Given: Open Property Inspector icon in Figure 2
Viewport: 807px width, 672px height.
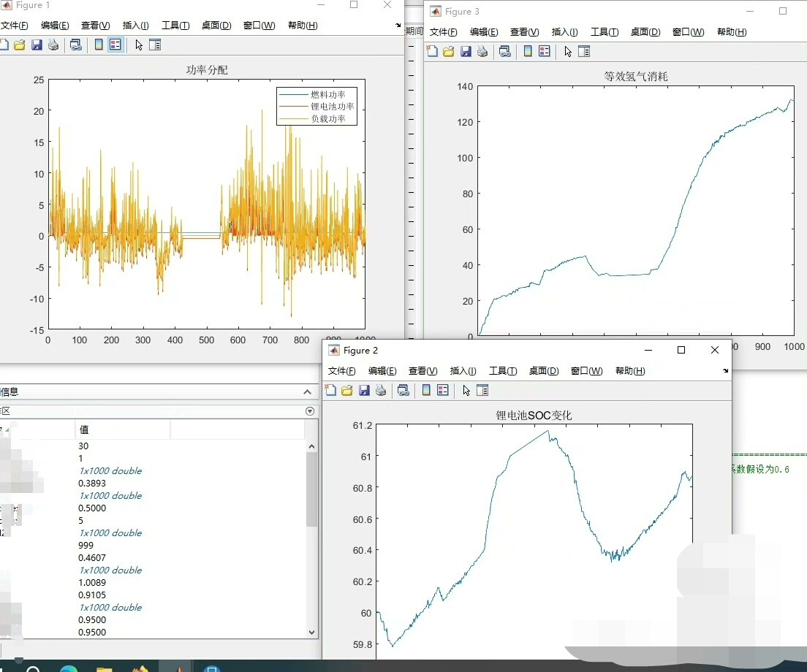Looking at the screenshot, I should coord(482,390).
